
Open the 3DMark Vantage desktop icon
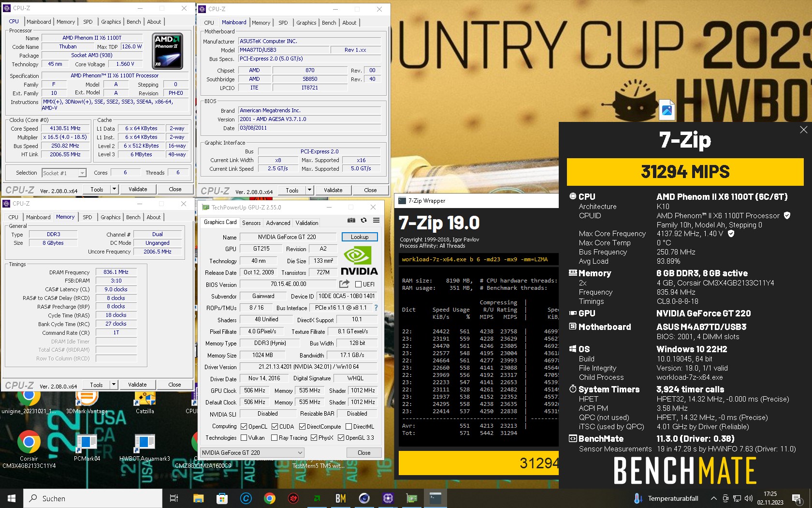tap(87, 398)
